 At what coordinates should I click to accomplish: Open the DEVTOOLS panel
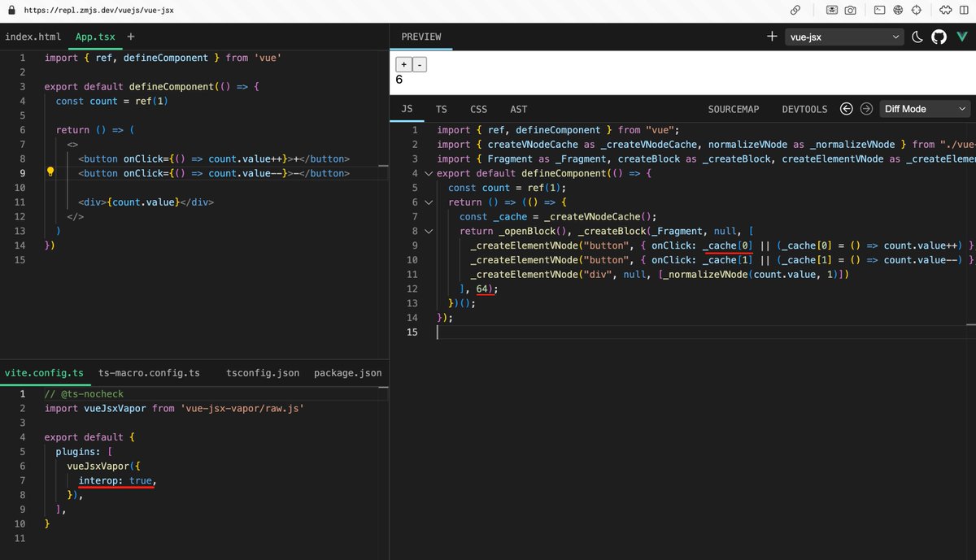tap(805, 109)
